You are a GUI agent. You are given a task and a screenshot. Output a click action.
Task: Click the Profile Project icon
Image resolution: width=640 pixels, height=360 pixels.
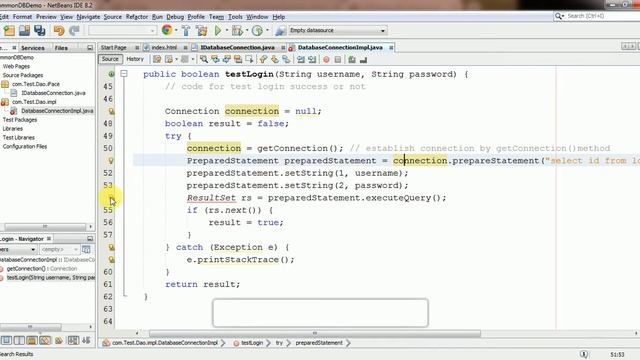click(x=257, y=31)
